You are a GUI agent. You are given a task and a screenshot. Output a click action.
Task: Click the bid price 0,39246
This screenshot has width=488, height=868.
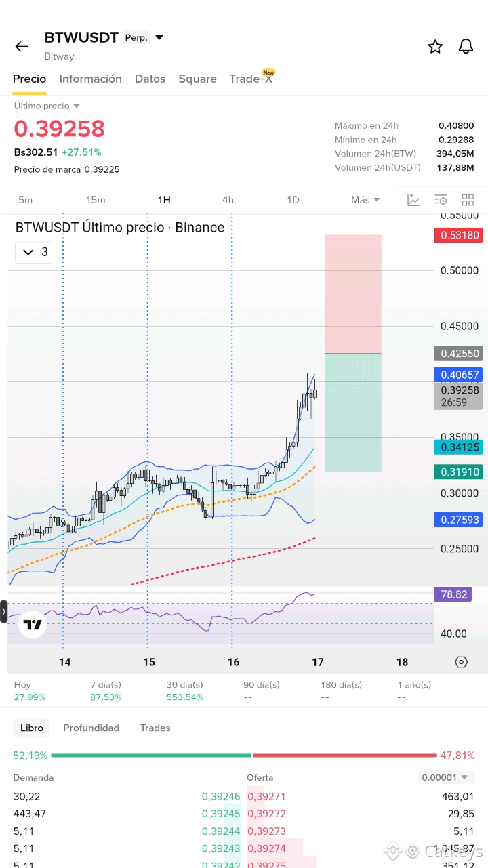pyautogui.click(x=221, y=797)
